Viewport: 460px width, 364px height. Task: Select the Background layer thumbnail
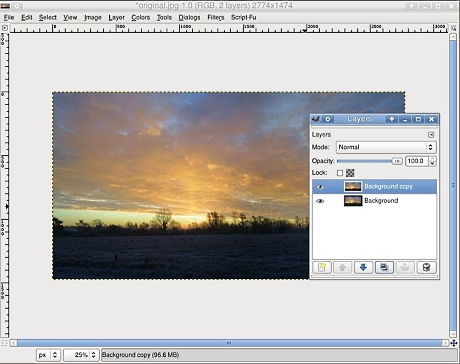pyautogui.click(x=353, y=201)
